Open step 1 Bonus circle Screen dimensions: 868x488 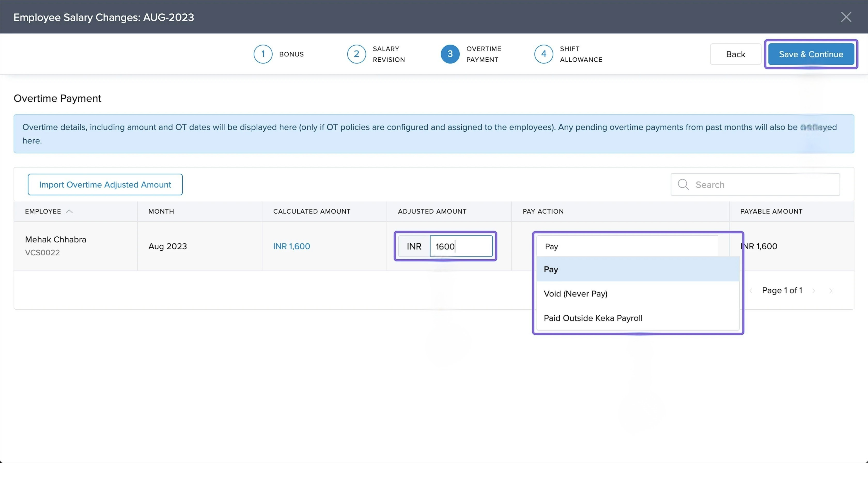[x=263, y=54]
